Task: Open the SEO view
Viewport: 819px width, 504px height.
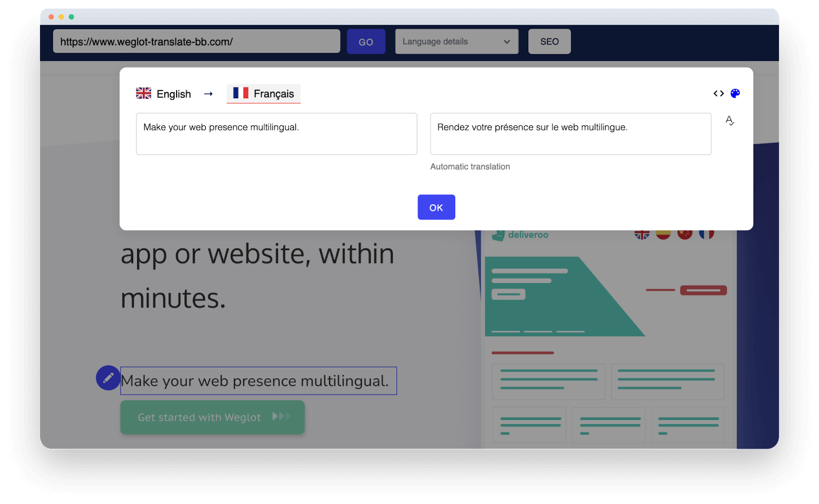Action: coord(549,41)
